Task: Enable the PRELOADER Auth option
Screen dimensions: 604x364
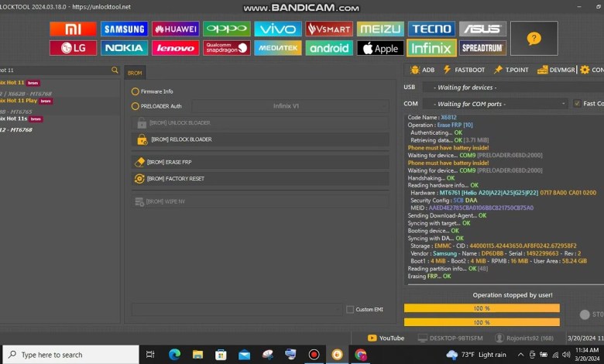Action: (x=136, y=106)
